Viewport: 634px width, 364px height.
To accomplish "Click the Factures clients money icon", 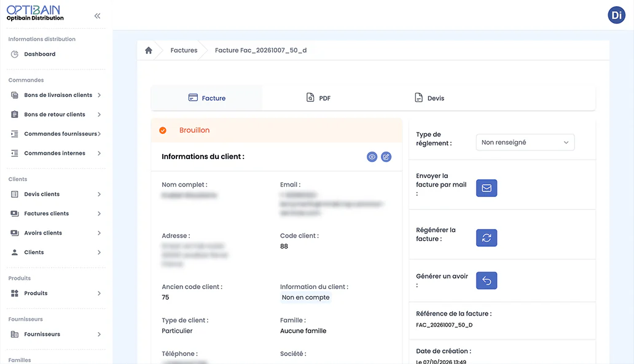I will pos(15,214).
